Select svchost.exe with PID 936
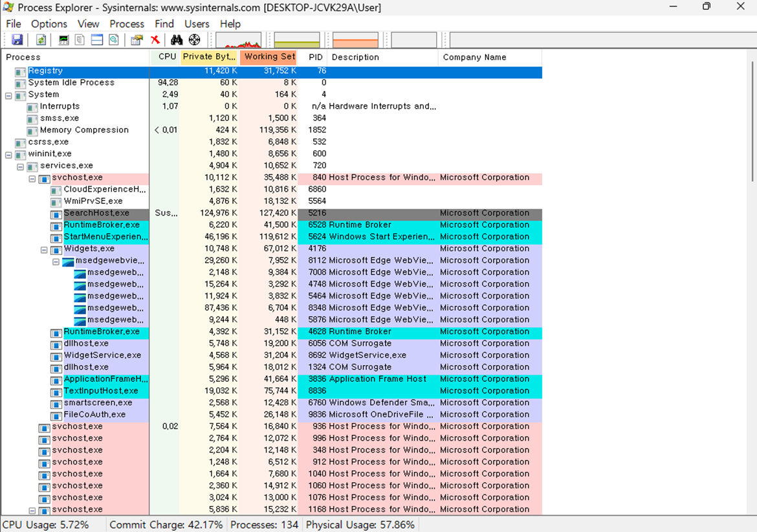The height and width of the screenshot is (532, 757). click(x=272, y=427)
